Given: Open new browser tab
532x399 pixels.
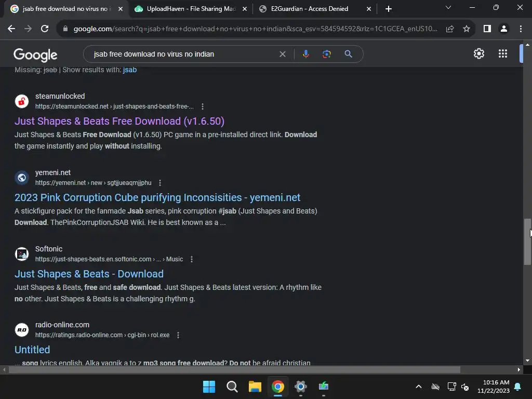Looking at the screenshot, I should click(389, 9).
